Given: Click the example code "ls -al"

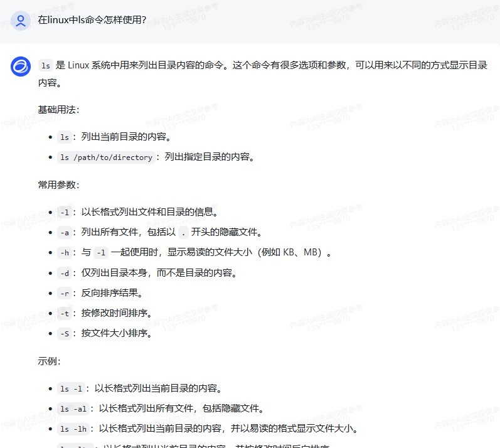Looking at the screenshot, I should [73, 408].
